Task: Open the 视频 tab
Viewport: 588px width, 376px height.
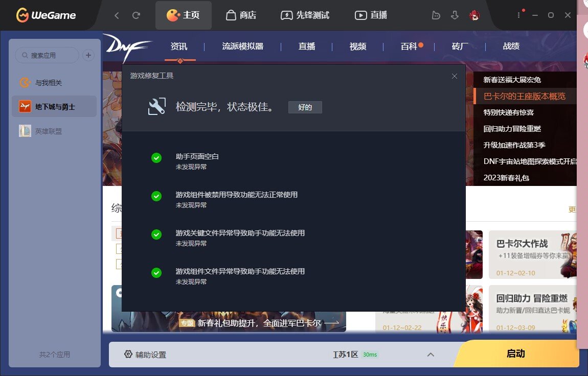Action: (x=358, y=46)
